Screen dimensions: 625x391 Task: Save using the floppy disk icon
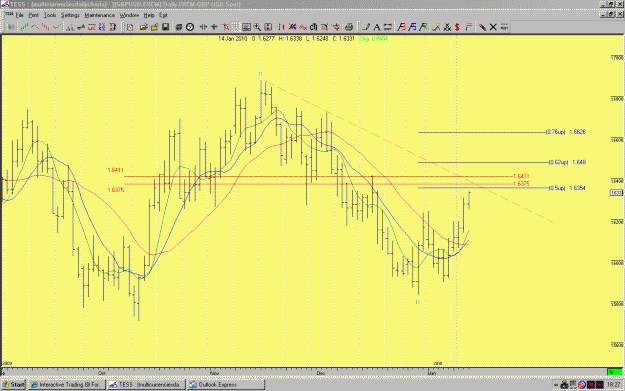coord(165,27)
